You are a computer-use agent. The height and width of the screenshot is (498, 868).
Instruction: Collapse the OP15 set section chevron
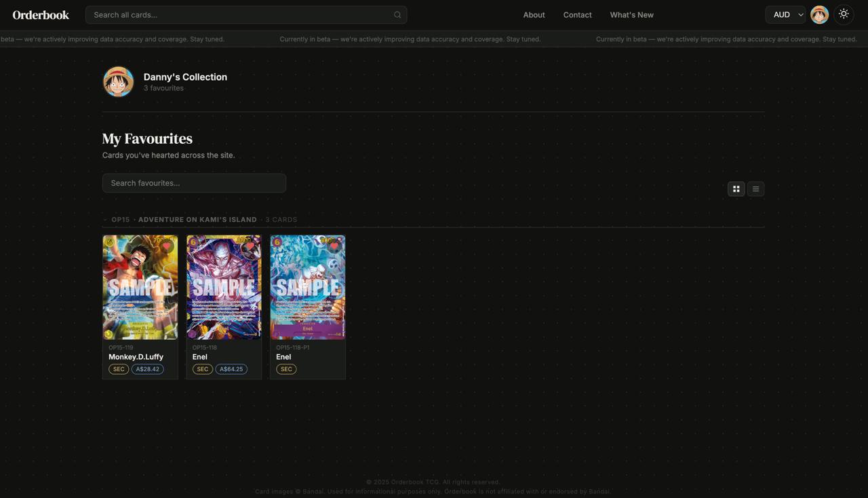point(106,220)
